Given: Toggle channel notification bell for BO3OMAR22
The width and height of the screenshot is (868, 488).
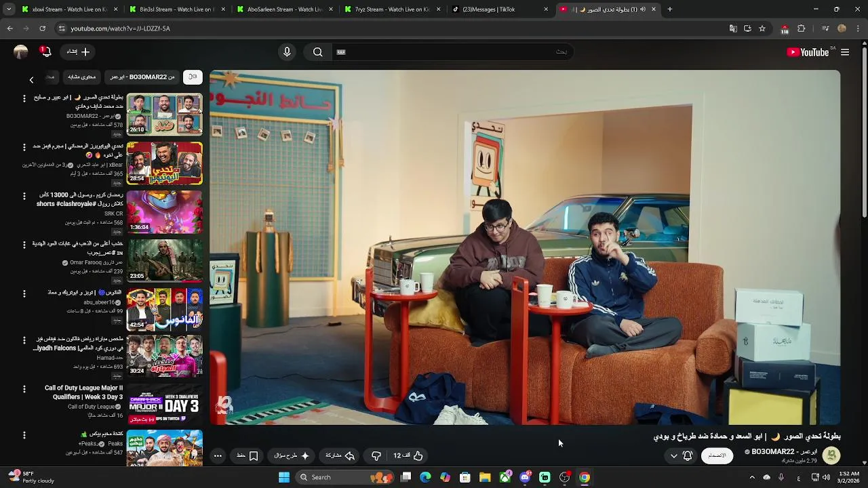Looking at the screenshot, I should (x=688, y=455).
